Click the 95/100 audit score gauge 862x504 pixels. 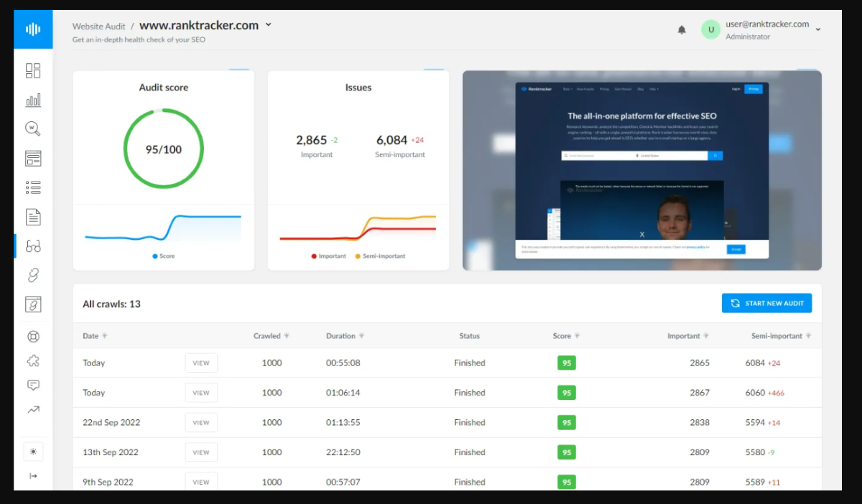164,149
